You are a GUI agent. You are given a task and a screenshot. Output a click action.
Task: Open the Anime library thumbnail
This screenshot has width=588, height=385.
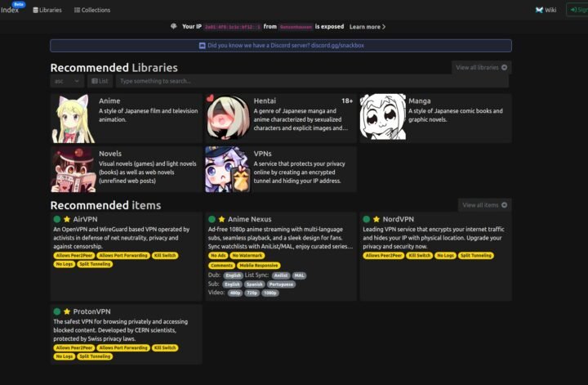(73, 119)
